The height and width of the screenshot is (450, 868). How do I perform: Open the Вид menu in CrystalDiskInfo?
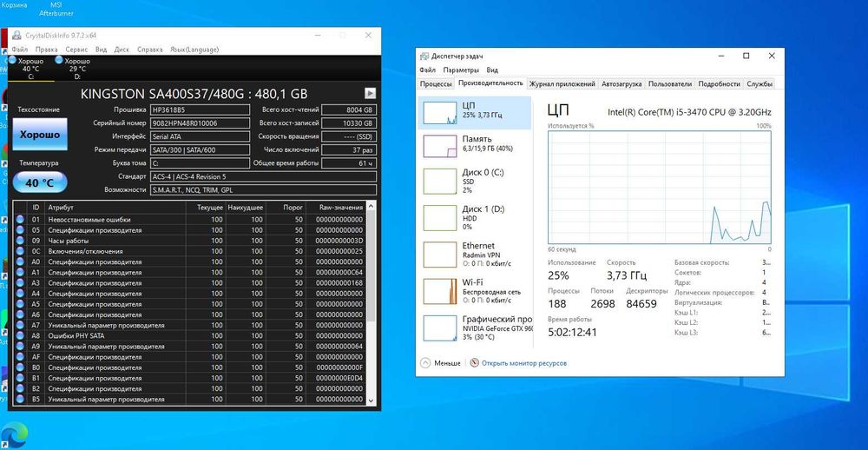[101, 50]
